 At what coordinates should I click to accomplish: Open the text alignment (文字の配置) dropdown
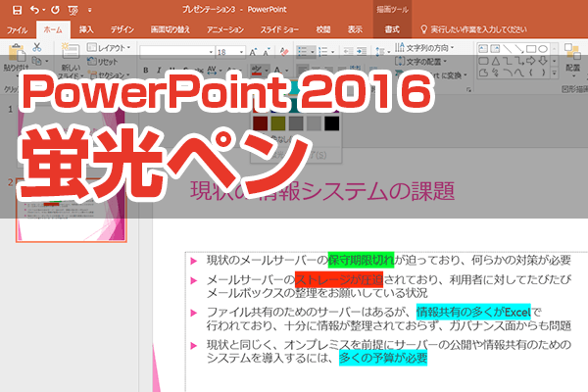421,61
